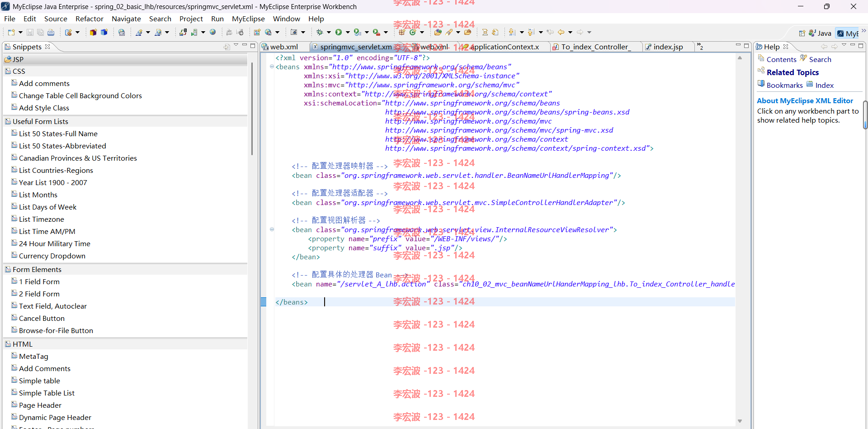Click the Help view forward arrow
This screenshot has height=429, width=868.
(x=835, y=47)
